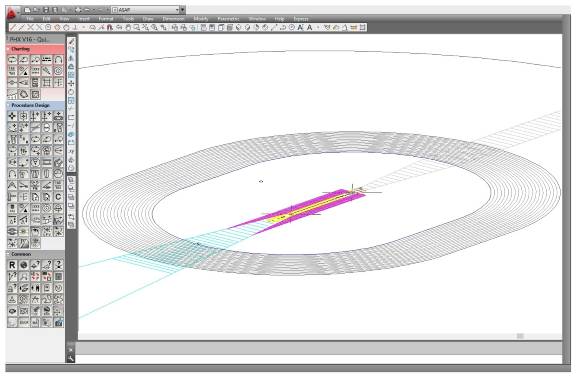580x383 pixels.
Task: Open the ASAP workspace dropdown
Action: coord(145,10)
